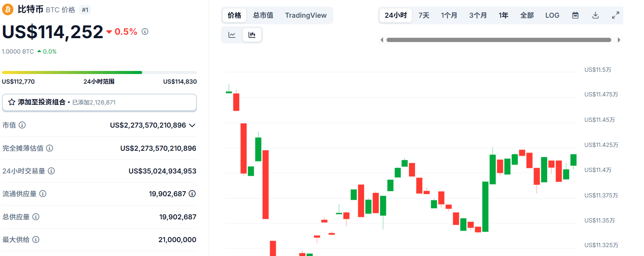Expand chart to fullscreen
The width and height of the screenshot is (644, 256).
click(x=615, y=15)
